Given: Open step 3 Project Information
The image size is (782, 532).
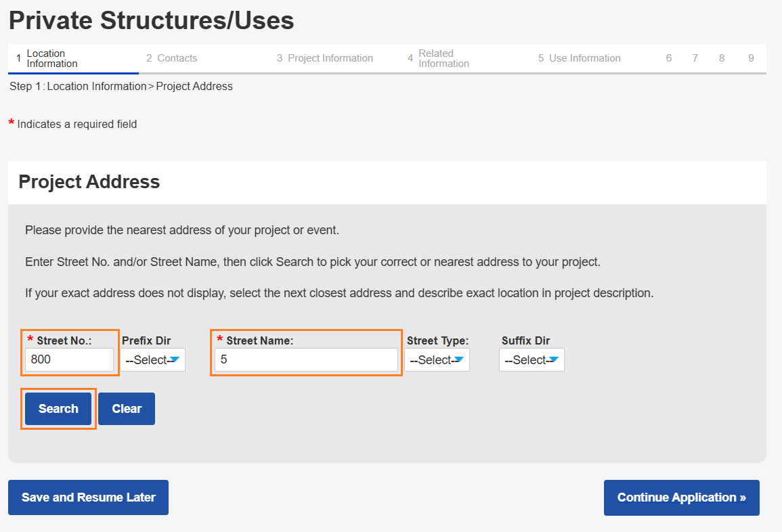Looking at the screenshot, I should pos(325,59).
